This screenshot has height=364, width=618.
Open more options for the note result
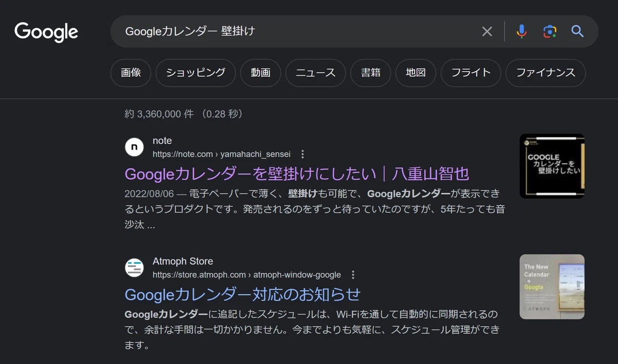pyautogui.click(x=303, y=154)
